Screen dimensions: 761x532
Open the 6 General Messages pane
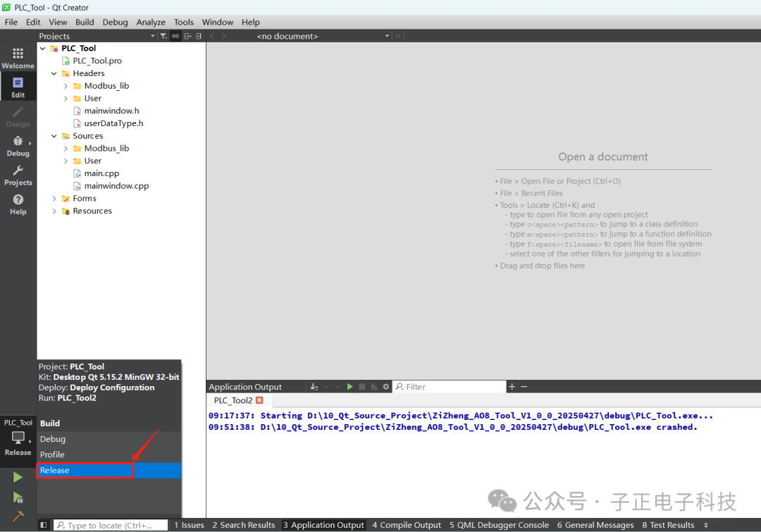coord(595,525)
